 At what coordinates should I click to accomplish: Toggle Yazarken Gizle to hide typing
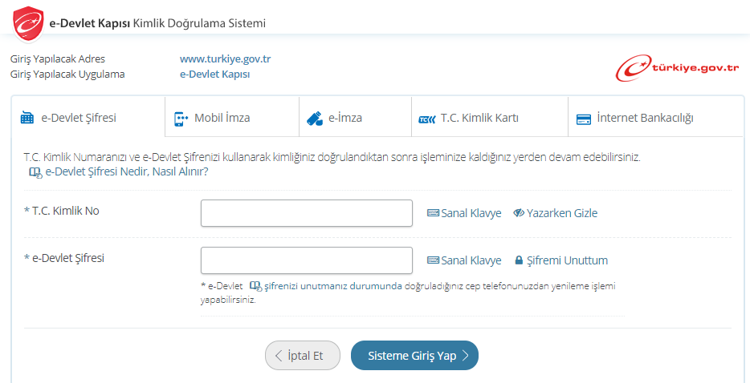pyautogui.click(x=555, y=213)
